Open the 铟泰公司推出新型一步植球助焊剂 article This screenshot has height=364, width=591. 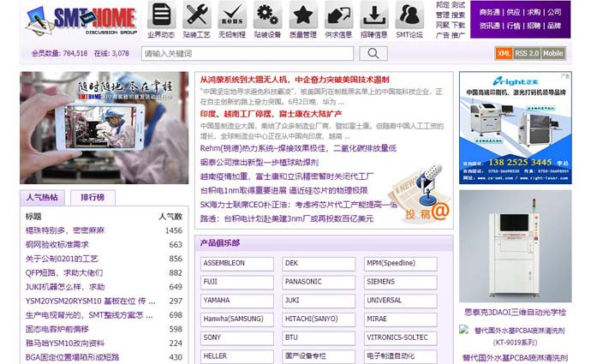(x=260, y=163)
